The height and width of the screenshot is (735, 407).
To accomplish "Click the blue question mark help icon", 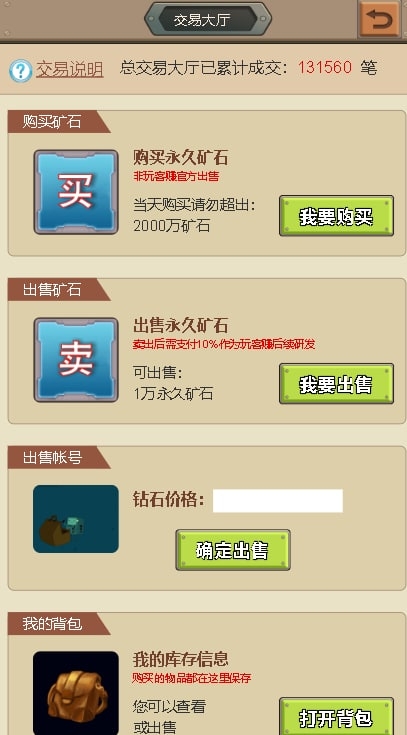I will (20, 71).
